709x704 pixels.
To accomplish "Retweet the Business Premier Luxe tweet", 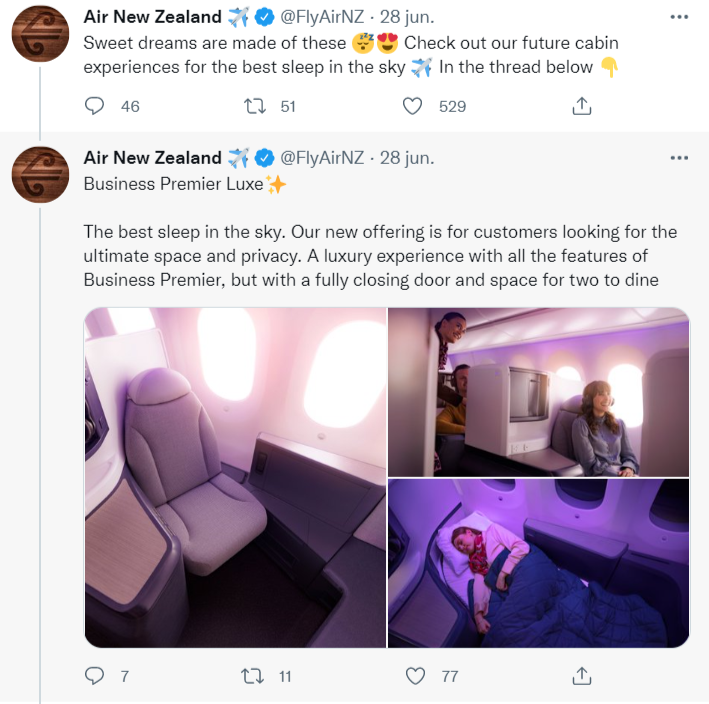I will (254, 677).
